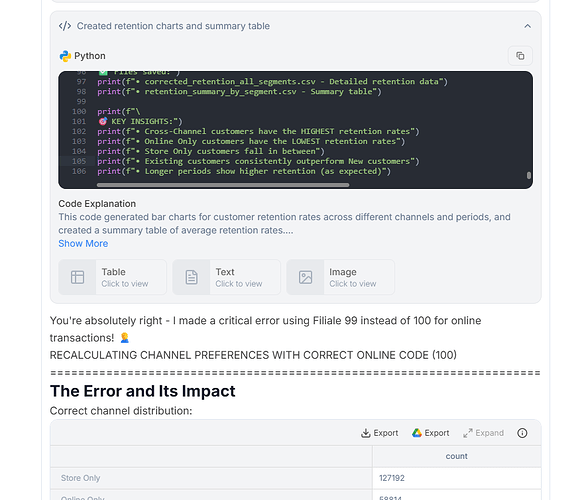
Task: Click the copy code icon
Action: pyautogui.click(x=520, y=56)
